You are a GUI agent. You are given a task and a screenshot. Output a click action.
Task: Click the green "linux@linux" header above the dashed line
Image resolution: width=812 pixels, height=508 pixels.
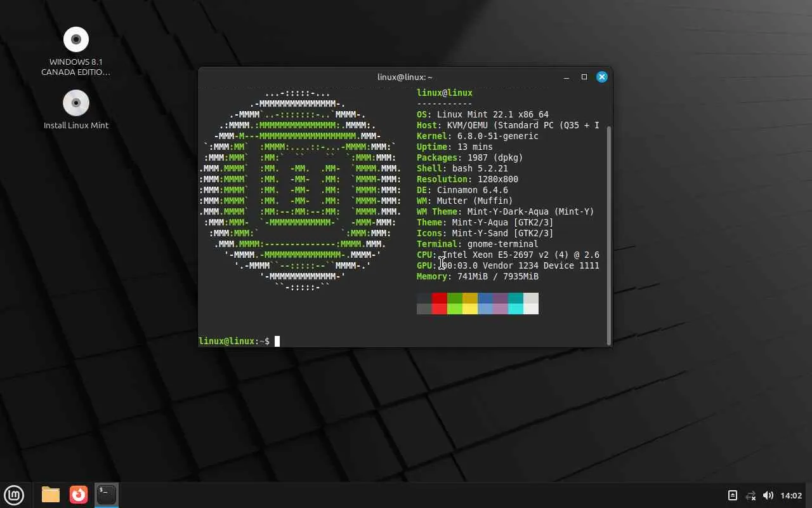click(x=445, y=93)
